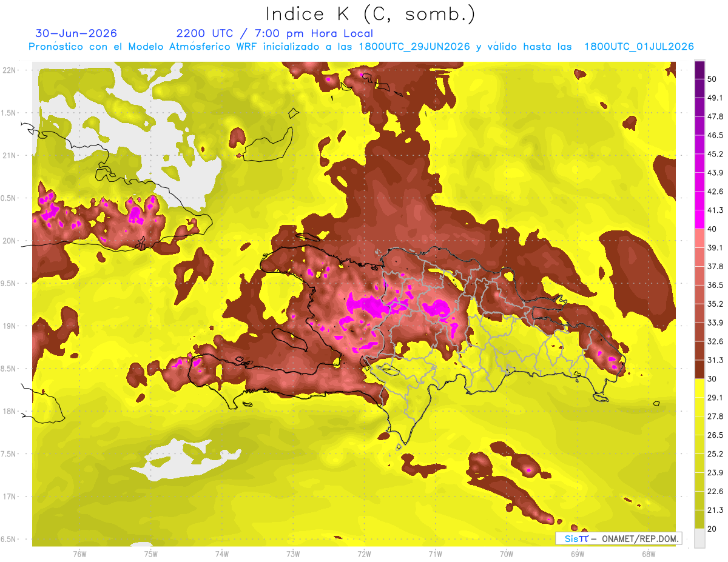Click the legend value 35.2
The height and width of the screenshot is (562, 728).
715,304
